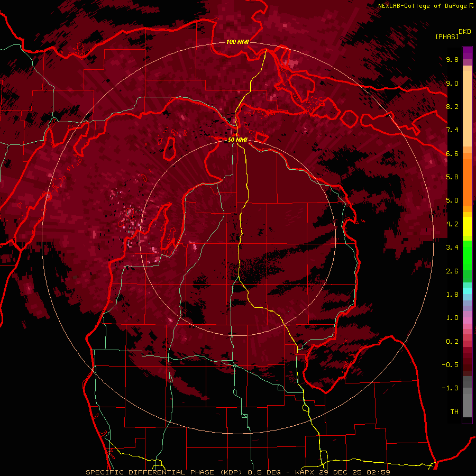Click the 3.4 color scale value
The image size is (476, 476).
coord(452,248)
